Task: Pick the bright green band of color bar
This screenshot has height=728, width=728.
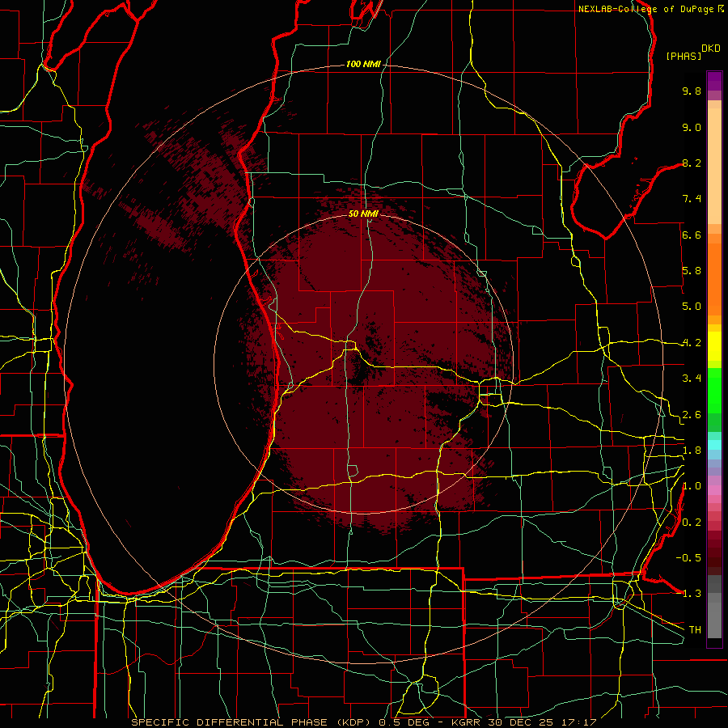Action: coord(714,392)
